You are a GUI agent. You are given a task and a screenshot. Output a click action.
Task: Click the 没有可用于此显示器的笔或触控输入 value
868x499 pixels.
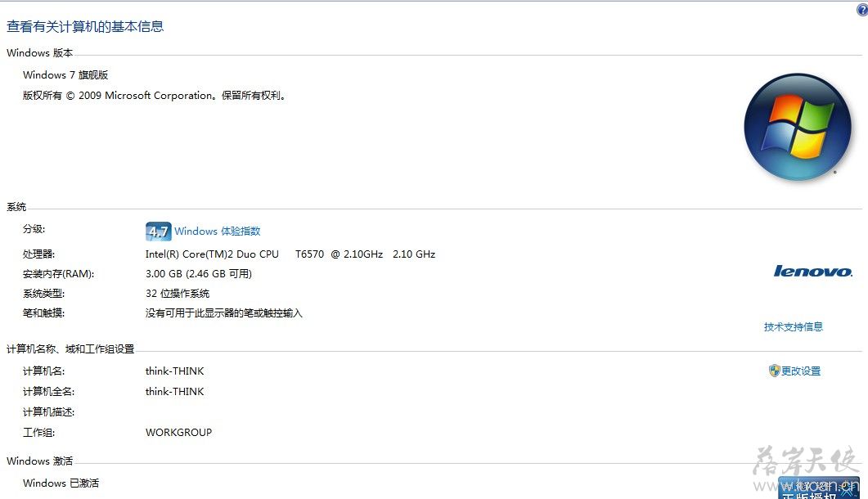click(x=224, y=313)
